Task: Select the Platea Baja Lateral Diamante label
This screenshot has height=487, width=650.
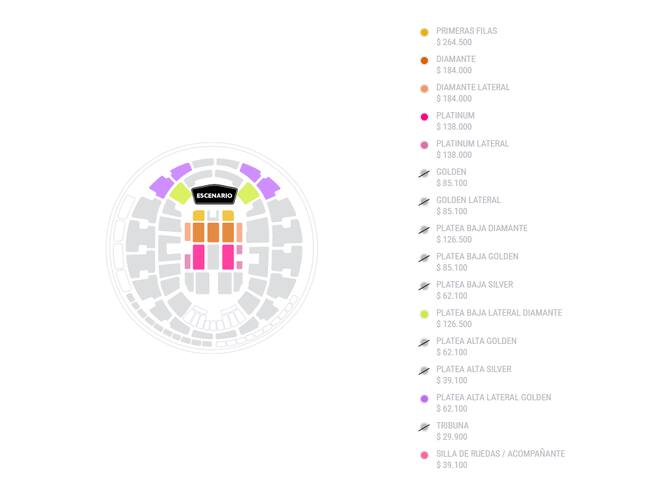Action: pyautogui.click(x=498, y=313)
